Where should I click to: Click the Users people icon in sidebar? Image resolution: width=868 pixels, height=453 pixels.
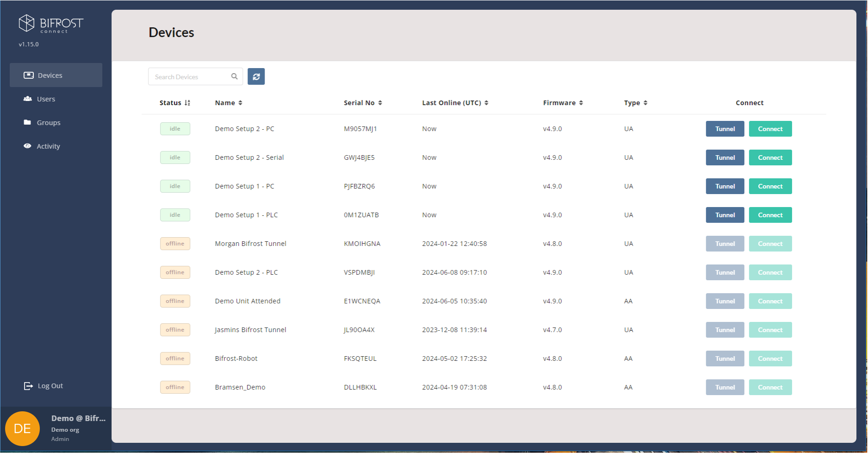point(28,99)
